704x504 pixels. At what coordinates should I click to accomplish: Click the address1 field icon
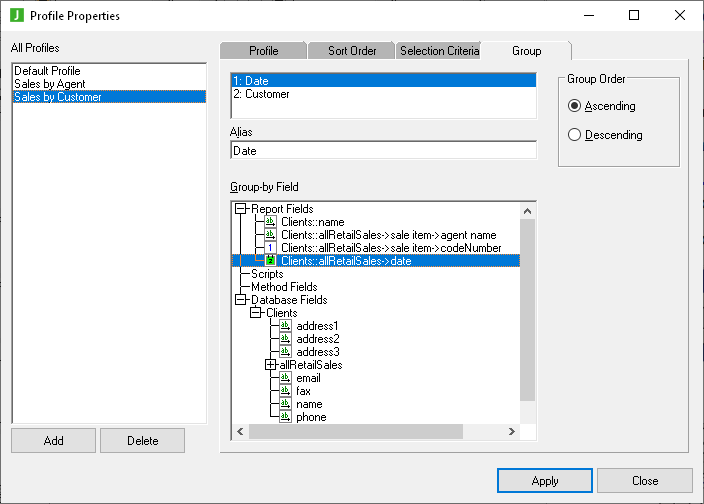click(x=285, y=326)
